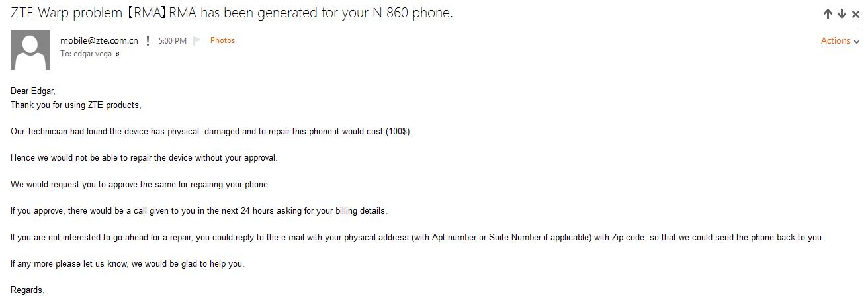
Task: Click the 'Regards,' closing line
Action: (28, 290)
